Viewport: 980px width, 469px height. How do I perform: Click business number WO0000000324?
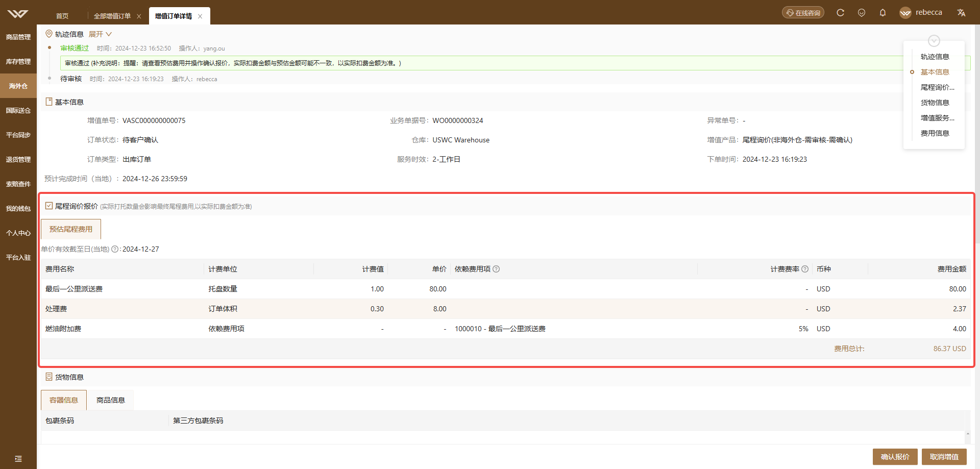point(458,120)
